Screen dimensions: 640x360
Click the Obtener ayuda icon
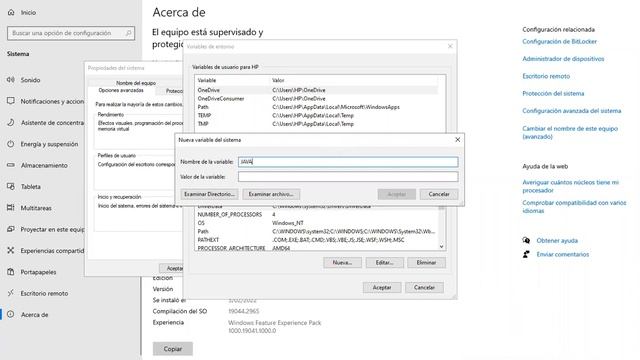[526, 240]
